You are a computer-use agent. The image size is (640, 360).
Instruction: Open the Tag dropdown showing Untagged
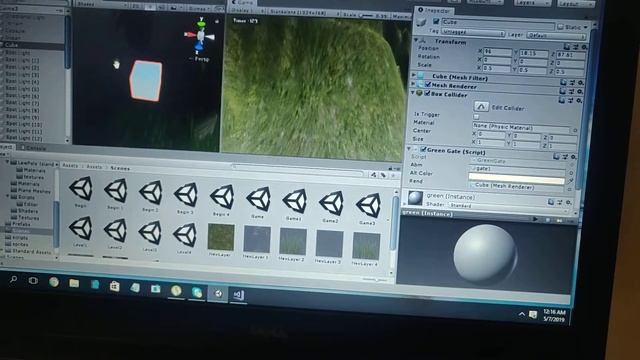[473, 32]
